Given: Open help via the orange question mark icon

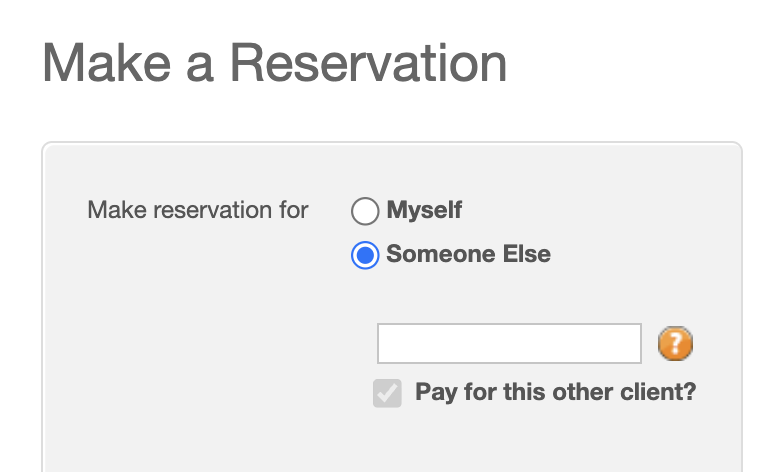Looking at the screenshot, I should (675, 344).
